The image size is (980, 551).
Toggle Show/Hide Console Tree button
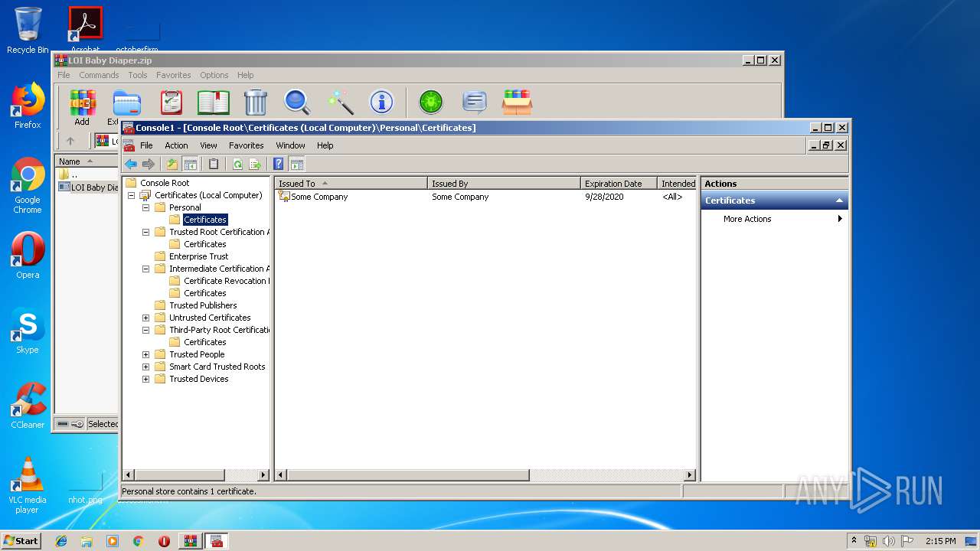pos(191,164)
